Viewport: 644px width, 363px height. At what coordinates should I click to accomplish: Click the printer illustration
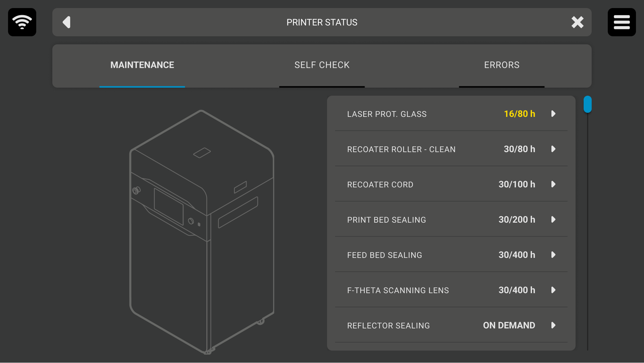point(202,232)
